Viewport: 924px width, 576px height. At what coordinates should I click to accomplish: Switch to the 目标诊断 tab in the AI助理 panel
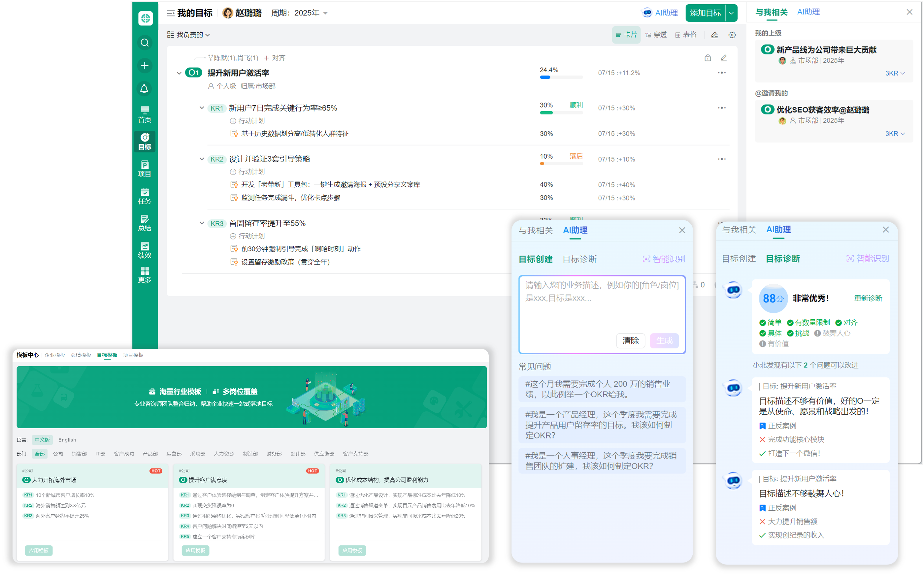point(579,259)
